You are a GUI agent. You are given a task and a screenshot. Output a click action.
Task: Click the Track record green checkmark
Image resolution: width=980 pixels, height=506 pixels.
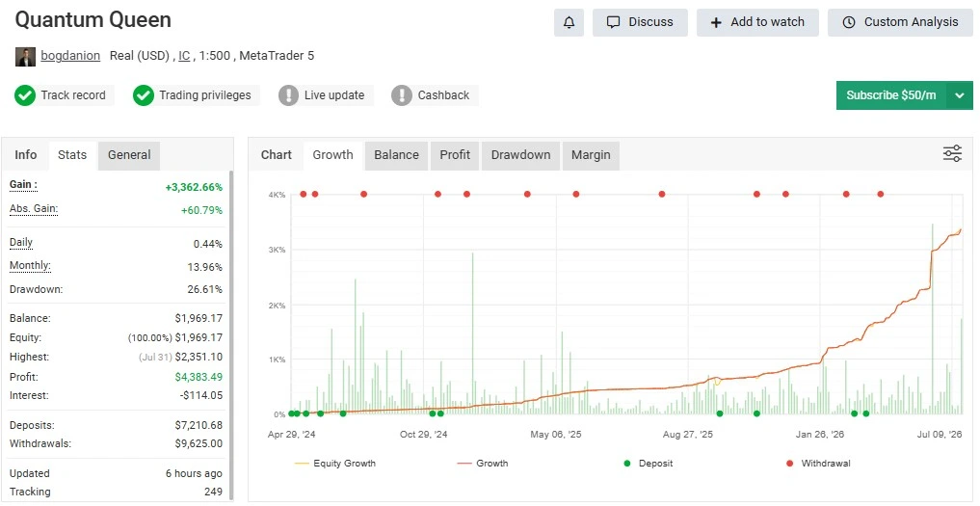point(25,95)
